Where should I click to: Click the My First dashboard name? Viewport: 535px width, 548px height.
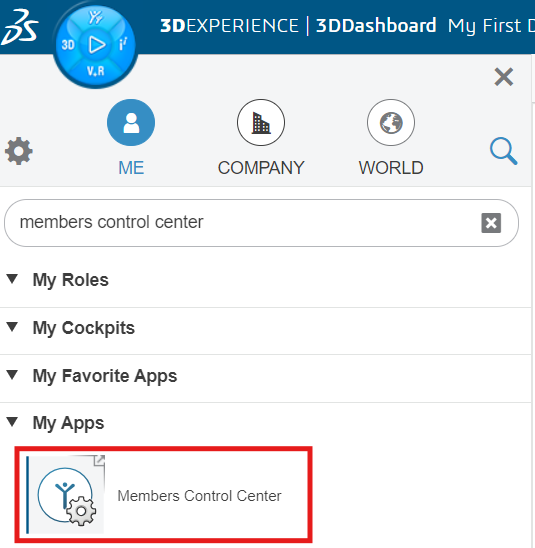pyautogui.click(x=491, y=26)
